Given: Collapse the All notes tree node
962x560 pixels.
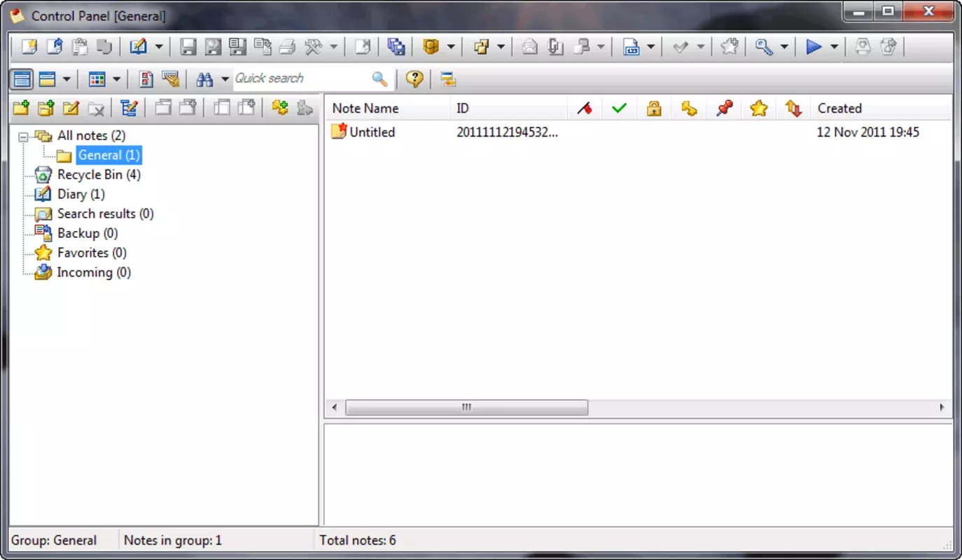Looking at the screenshot, I should tap(23, 136).
